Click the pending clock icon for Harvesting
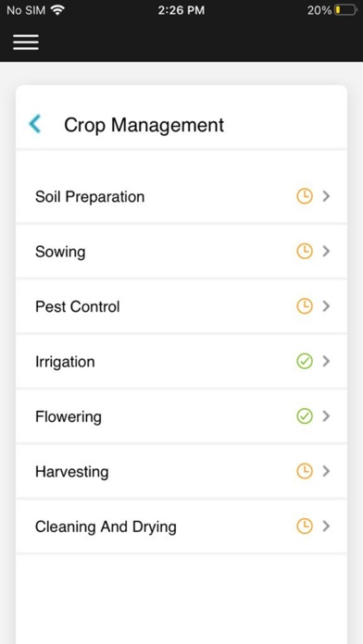Screen dimensions: 363x644 (x=305, y=471)
